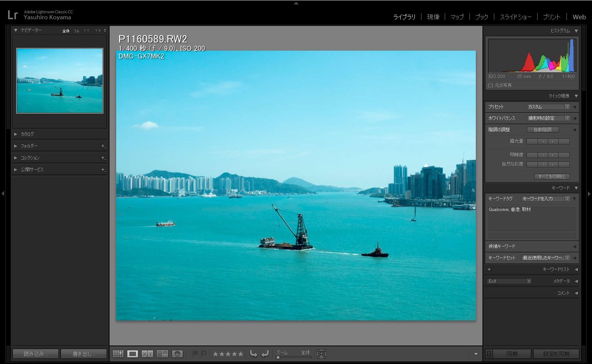Image resolution: width=592 pixels, height=364 pixels.
Task: Rotate the photo counterclockwise
Action: tap(253, 354)
